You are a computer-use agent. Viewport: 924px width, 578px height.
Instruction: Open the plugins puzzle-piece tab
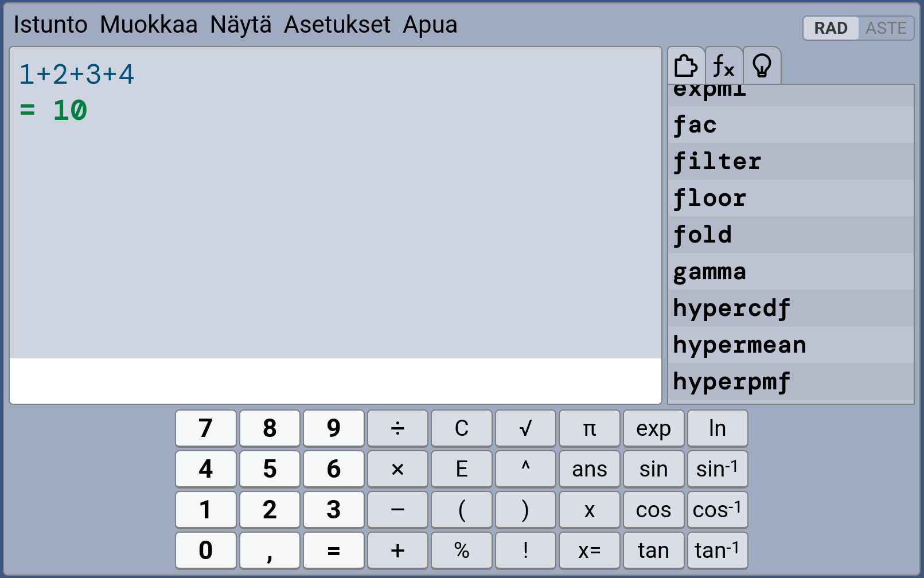(x=686, y=66)
